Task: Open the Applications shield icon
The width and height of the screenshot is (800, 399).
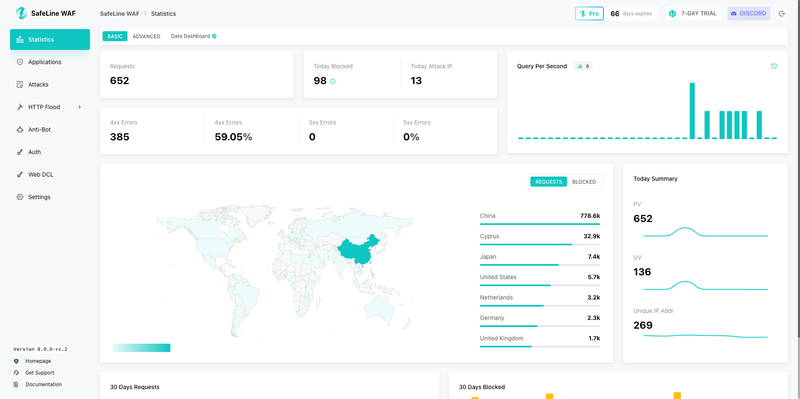Action: coord(20,62)
